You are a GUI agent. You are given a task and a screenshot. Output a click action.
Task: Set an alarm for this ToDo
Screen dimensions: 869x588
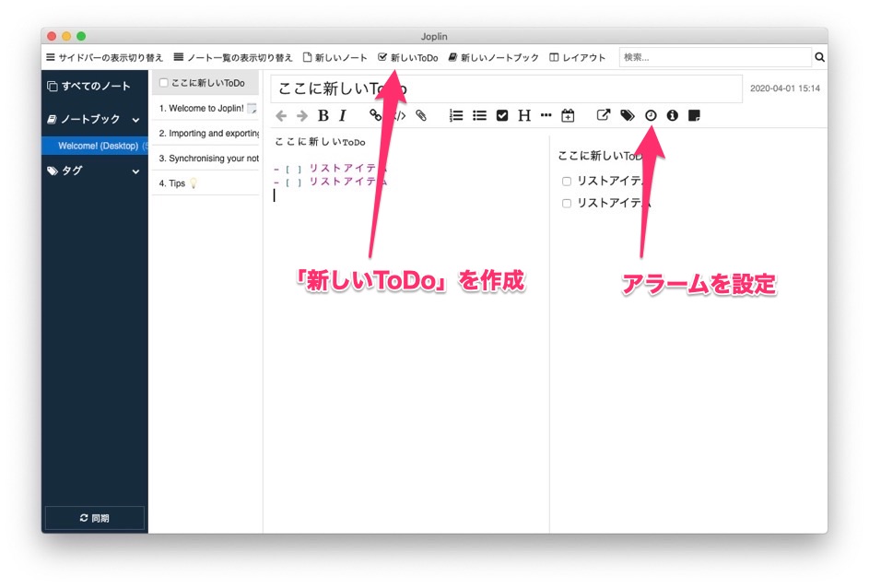[652, 115]
